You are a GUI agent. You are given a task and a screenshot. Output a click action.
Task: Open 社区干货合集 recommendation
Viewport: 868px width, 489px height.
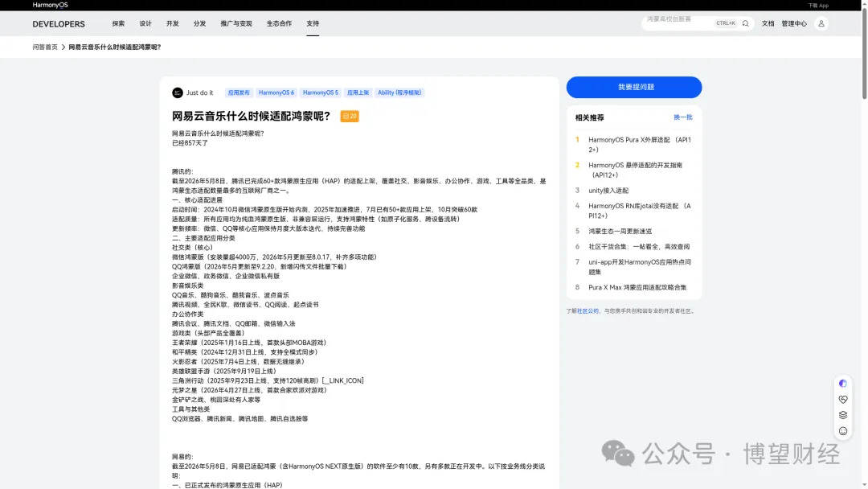tap(639, 246)
